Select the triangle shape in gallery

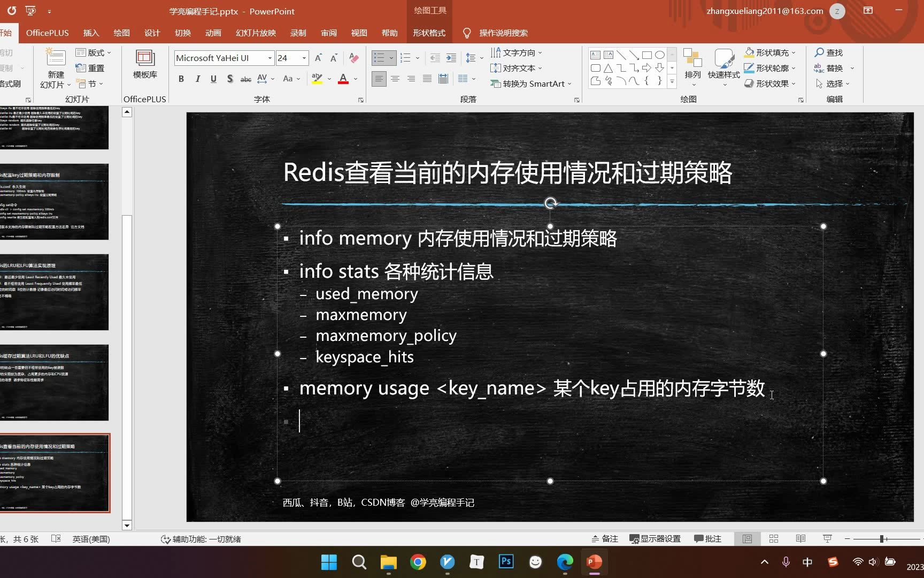tap(608, 68)
